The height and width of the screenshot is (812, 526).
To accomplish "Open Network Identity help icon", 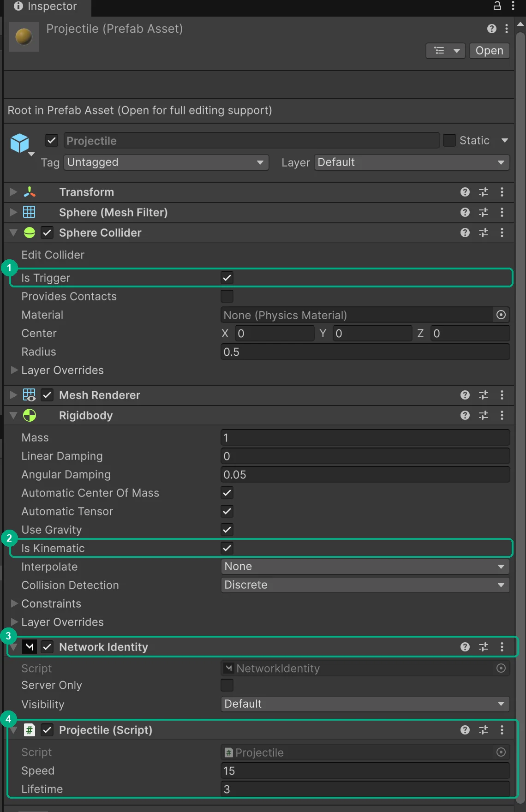I will (x=465, y=647).
